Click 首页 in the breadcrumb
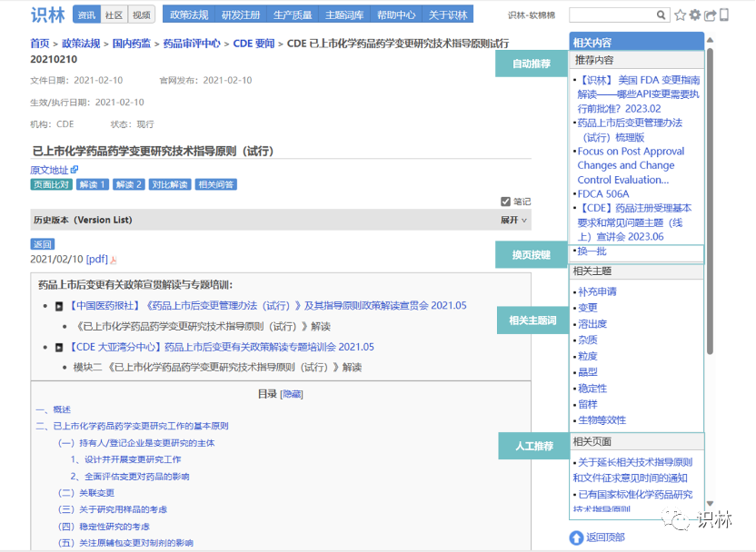 point(40,44)
